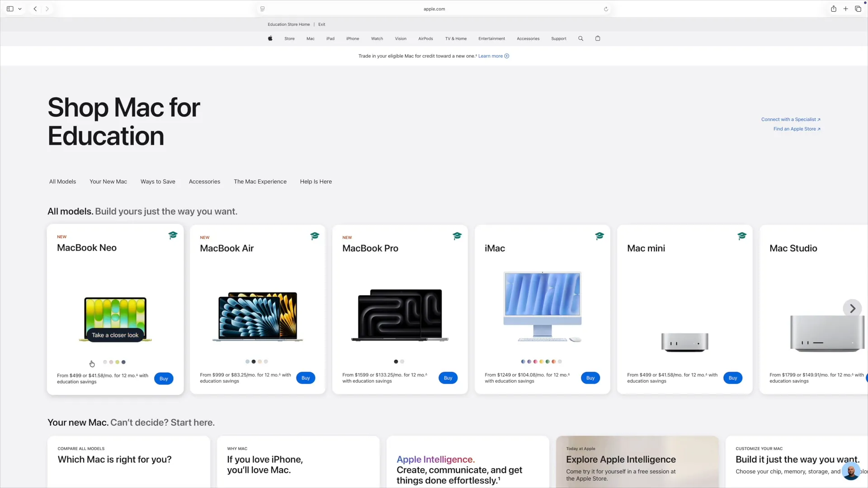This screenshot has height=488, width=868.
Task: Open a new tab with plus icon
Action: 845,9
